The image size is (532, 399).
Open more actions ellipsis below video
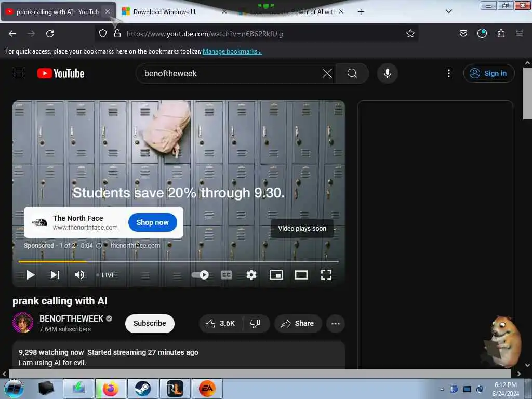pyautogui.click(x=336, y=323)
